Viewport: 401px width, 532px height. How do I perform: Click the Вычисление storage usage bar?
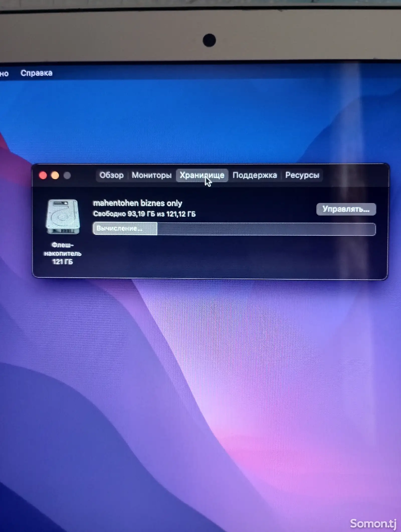[234, 229]
